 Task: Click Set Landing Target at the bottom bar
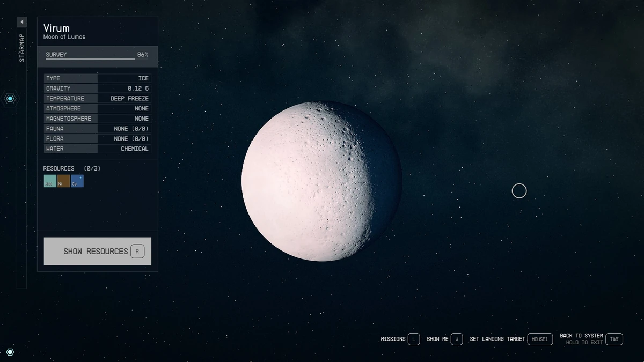pyautogui.click(x=497, y=339)
